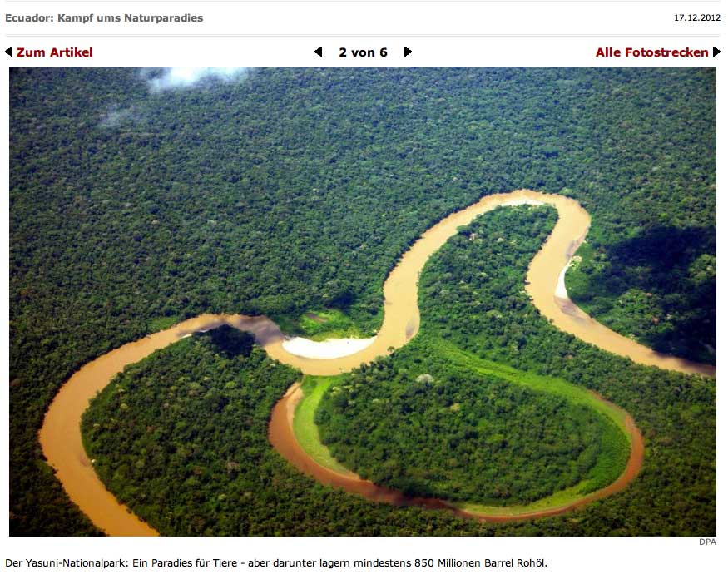This screenshot has width=728, height=579.
Task: Click the 2 von 6 photo counter
Action: [363, 52]
